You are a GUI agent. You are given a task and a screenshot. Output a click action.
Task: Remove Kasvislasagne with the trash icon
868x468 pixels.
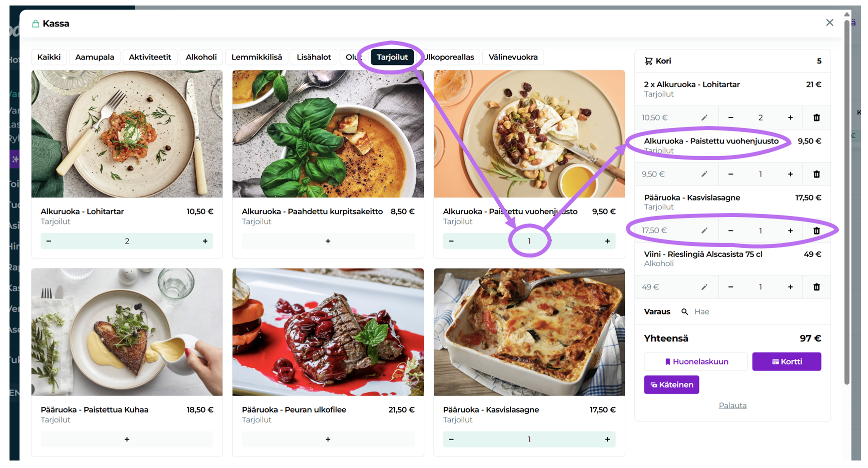pyautogui.click(x=816, y=230)
